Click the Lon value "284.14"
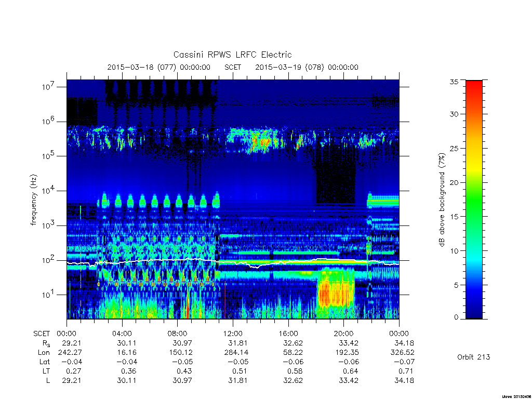 pos(236,353)
